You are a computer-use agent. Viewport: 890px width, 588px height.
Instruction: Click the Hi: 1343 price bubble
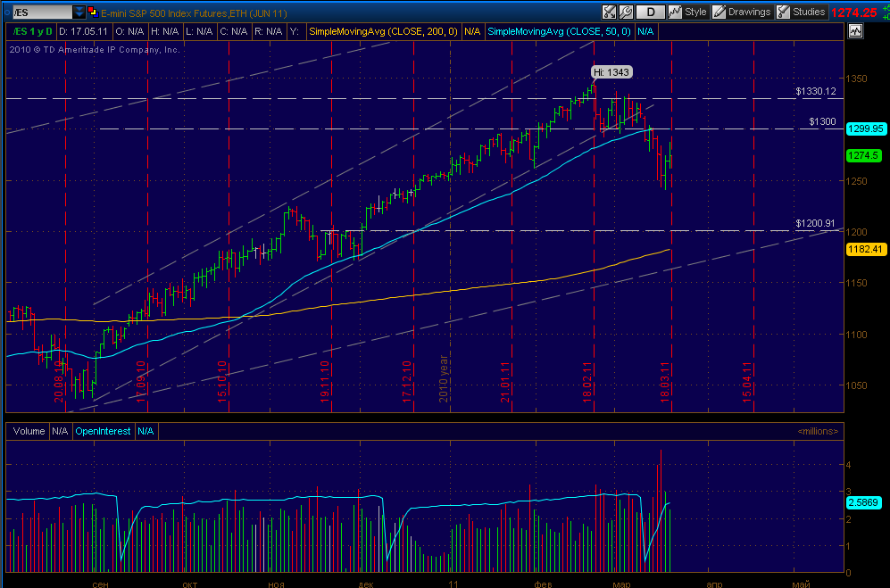pos(611,72)
